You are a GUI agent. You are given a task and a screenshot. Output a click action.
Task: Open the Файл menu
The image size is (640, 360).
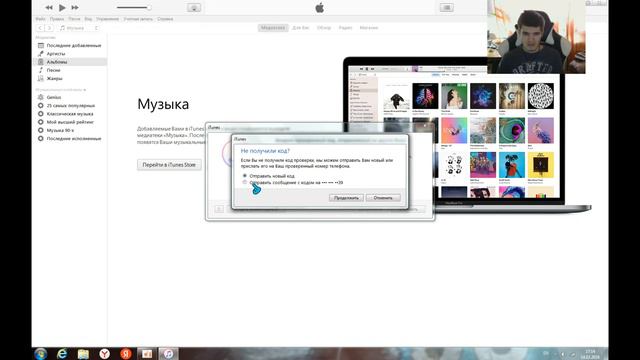40,19
